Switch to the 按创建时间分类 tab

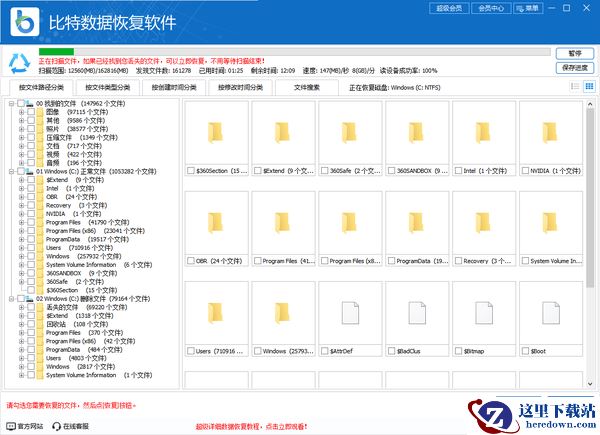coord(174,88)
